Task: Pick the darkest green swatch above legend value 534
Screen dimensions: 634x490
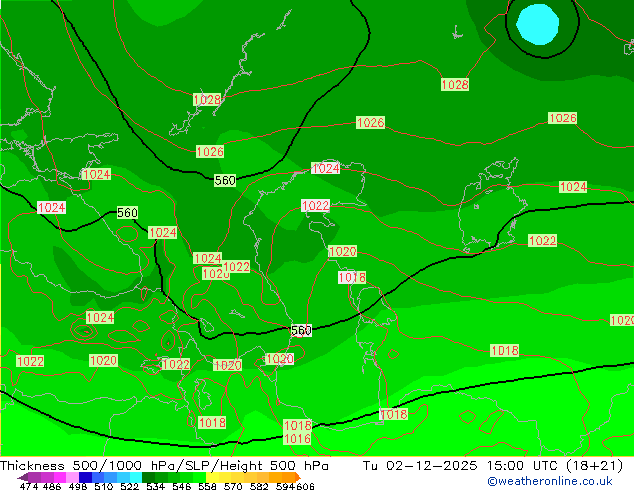Action: click(x=148, y=477)
